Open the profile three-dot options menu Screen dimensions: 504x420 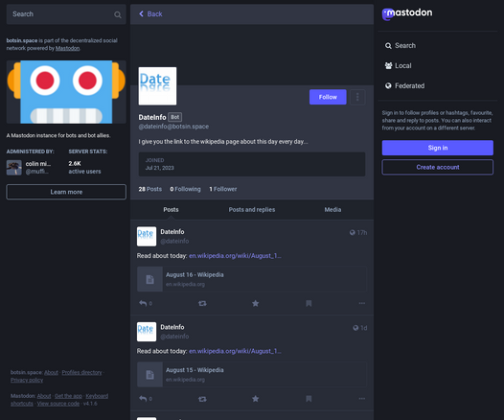tap(357, 97)
